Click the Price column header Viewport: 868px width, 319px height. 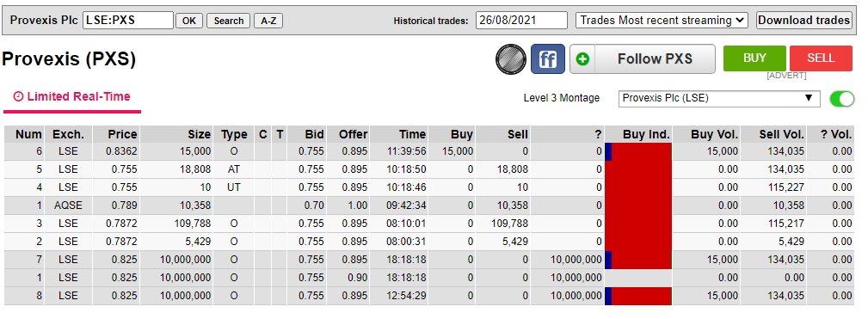pyautogui.click(x=115, y=134)
